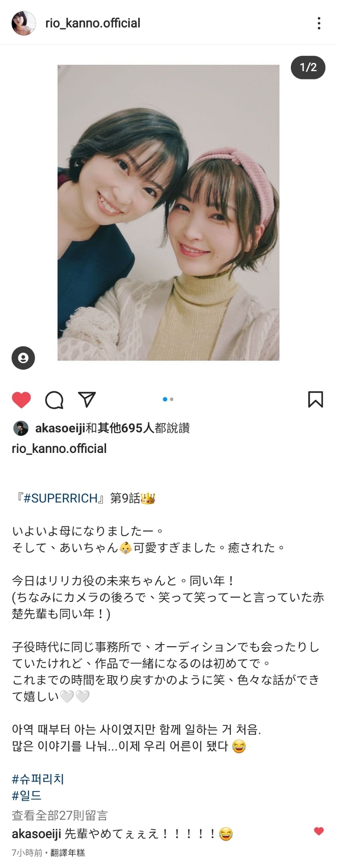View all 27 comments
The image size is (337, 868).
(60, 815)
